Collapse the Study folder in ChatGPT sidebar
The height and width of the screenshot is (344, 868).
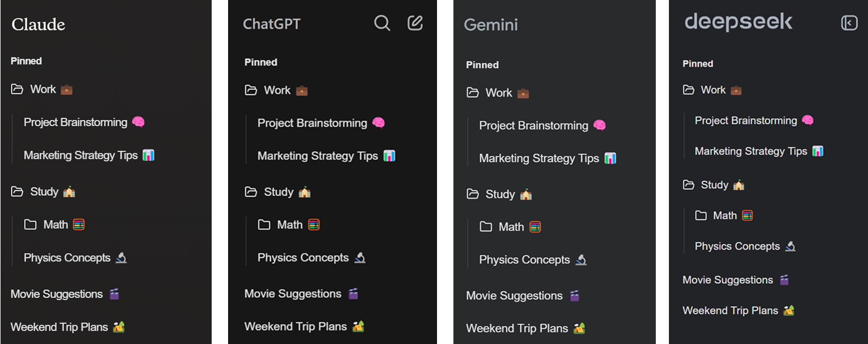pyautogui.click(x=251, y=192)
